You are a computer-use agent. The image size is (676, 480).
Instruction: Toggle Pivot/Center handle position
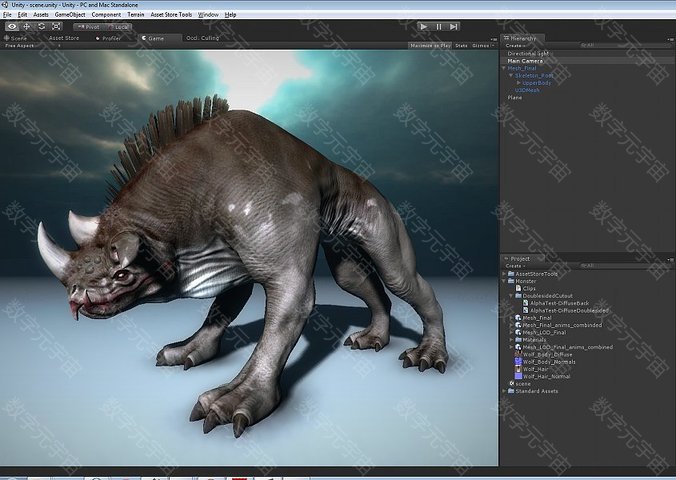pyautogui.click(x=88, y=27)
